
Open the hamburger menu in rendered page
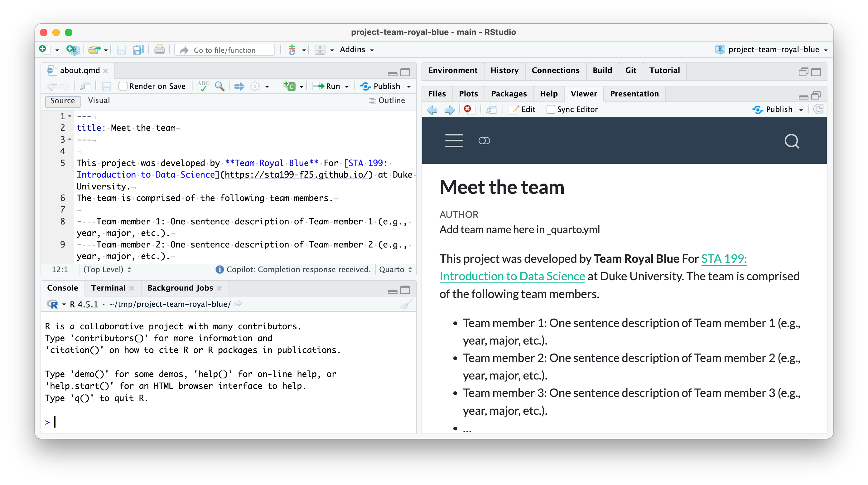click(454, 141)
